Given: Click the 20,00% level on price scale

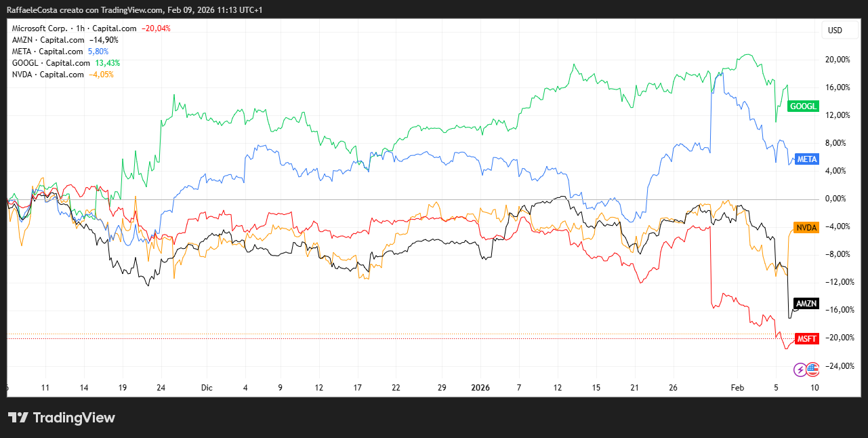Looking at the screenshot, I should 837,60.
